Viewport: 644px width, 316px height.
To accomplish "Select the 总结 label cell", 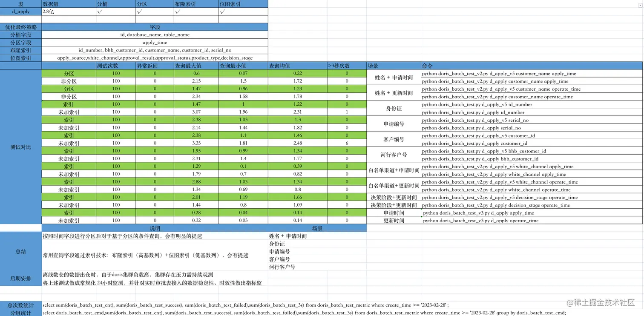I will 21,251.
